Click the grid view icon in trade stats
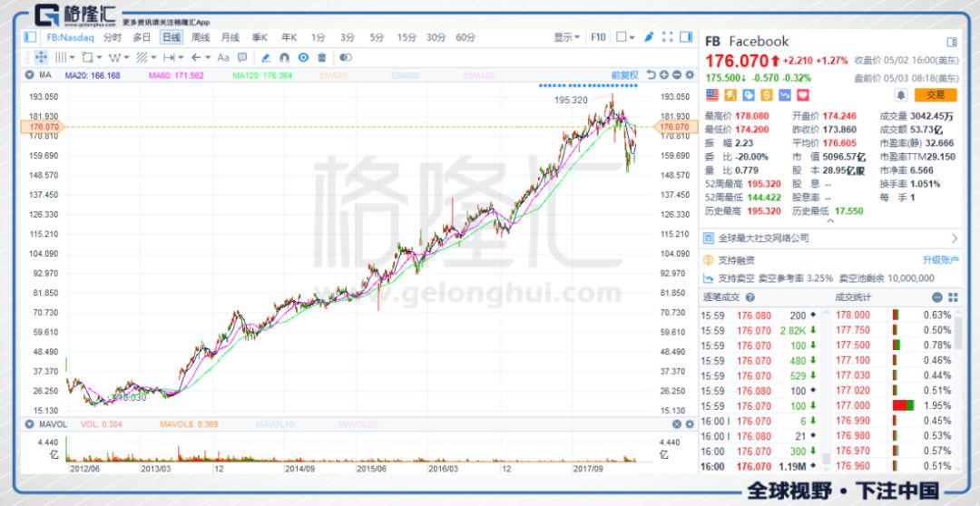980x506 pixels. (953, 297)
